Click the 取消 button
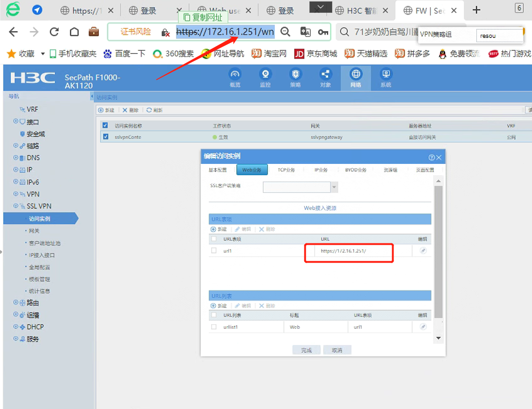This screenshot has height=409, width=532. coord(337,350)
